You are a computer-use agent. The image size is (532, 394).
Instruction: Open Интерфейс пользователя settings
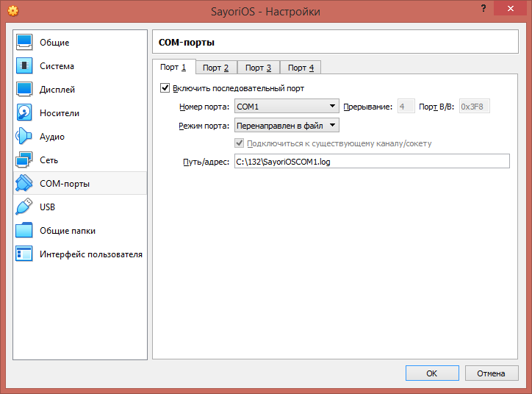point(80,254)
